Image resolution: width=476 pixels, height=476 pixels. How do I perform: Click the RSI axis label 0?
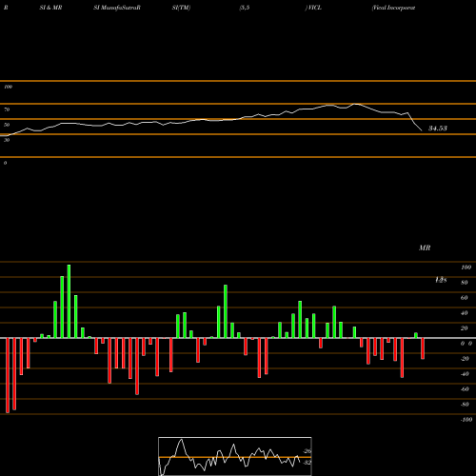[5, 163]
